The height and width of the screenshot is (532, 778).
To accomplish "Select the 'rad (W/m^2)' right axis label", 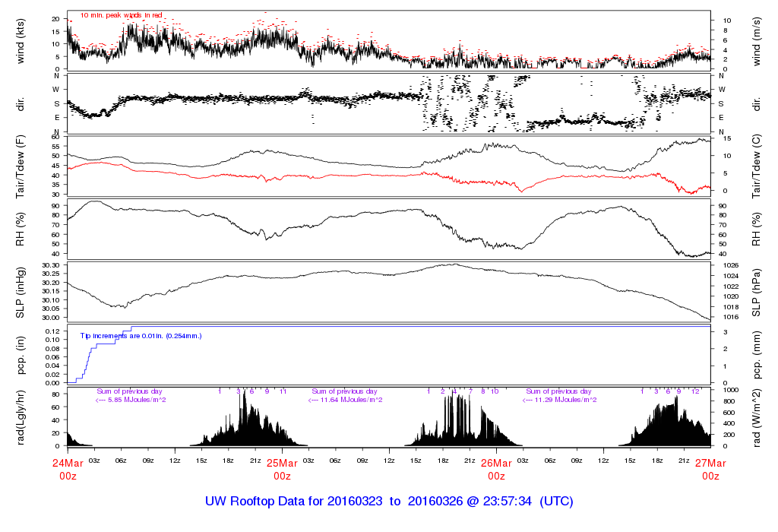I will click(x=757, y=416).
